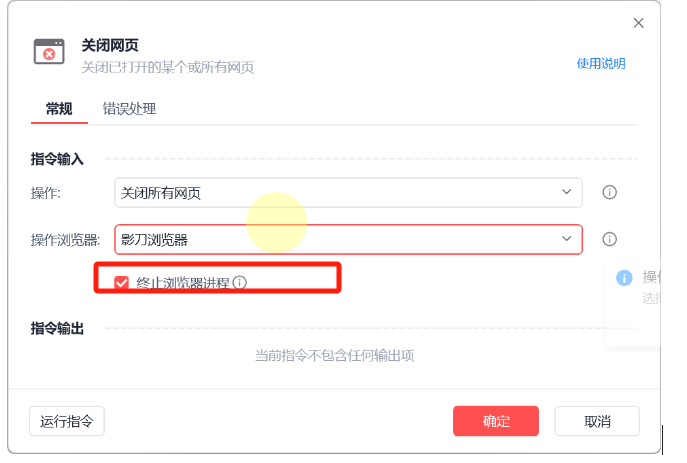
Task: Confirm with the 确定 button
Action: click(496, 421)
